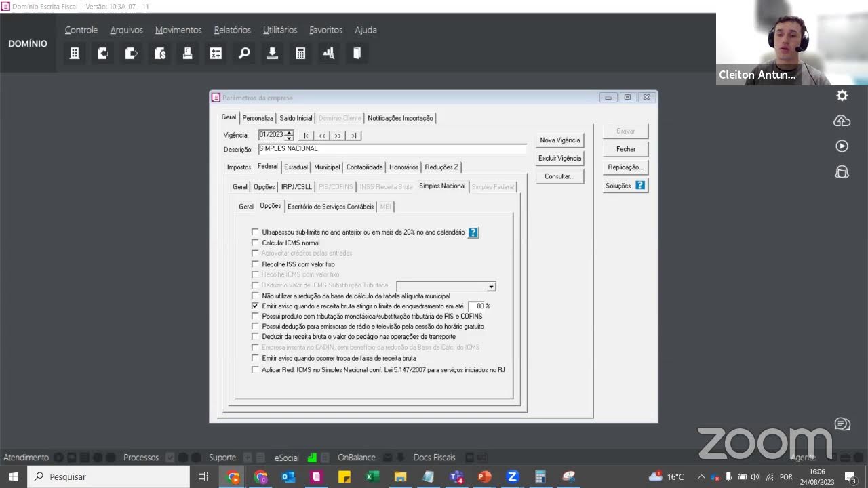Image resolution: width=868 pixels, height=488 pixels.
Task: Open the Relatórios menu
Action: [233, 30]
